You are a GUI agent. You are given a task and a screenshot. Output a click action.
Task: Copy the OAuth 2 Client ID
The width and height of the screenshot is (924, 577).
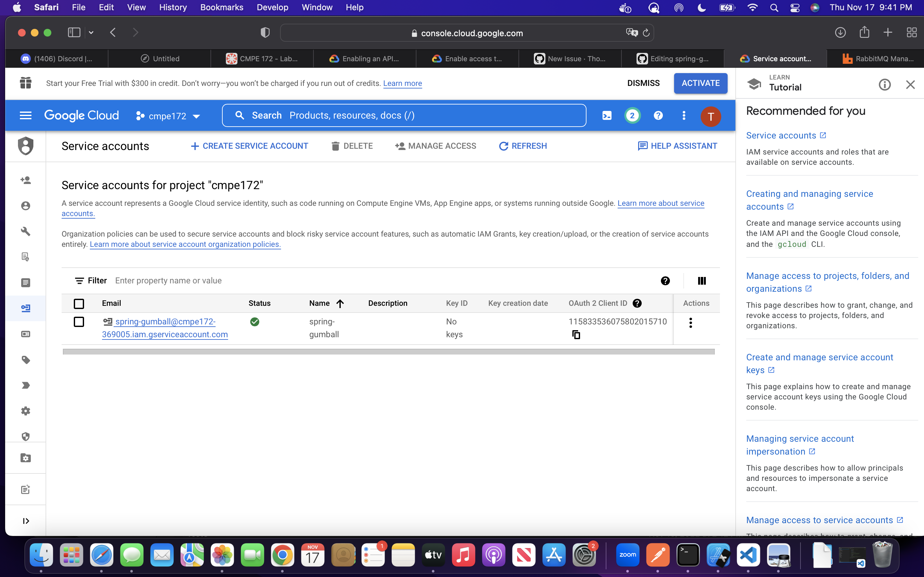coord(576,335)
